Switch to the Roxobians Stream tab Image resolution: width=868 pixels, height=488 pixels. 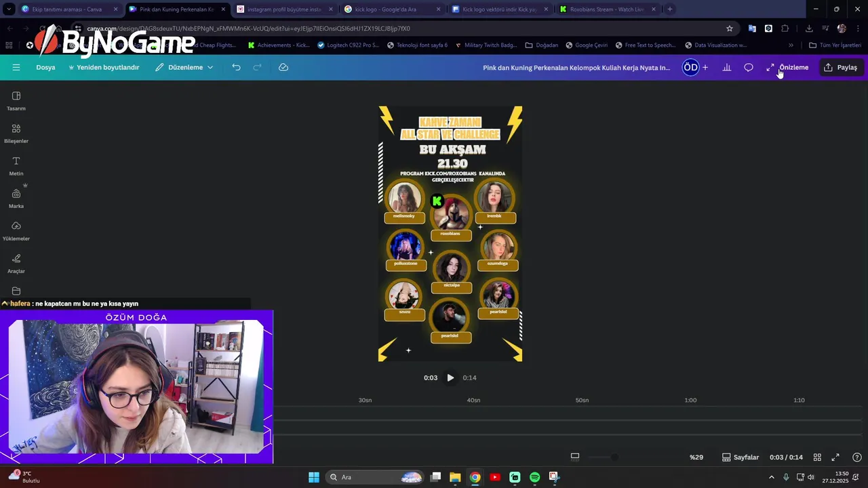click(607, 9)
